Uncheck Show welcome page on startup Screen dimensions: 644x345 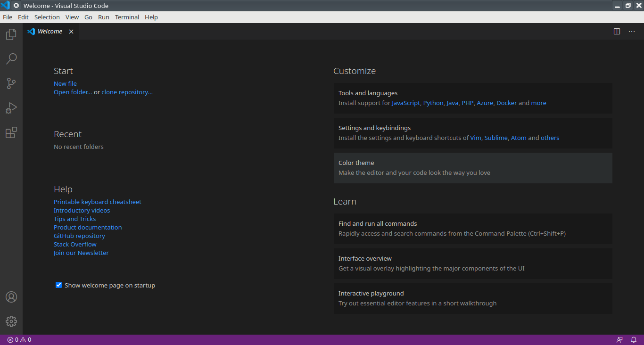58,285
